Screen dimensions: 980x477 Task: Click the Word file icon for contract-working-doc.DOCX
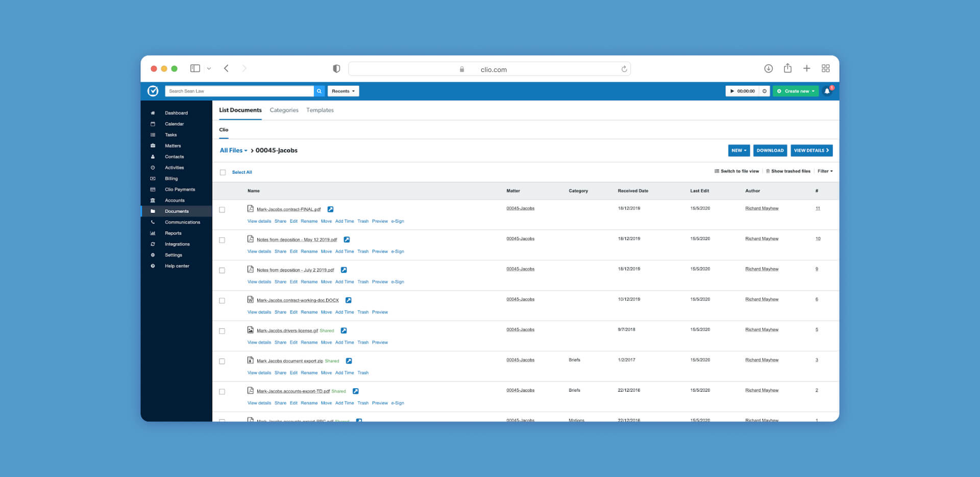(251, 299)
